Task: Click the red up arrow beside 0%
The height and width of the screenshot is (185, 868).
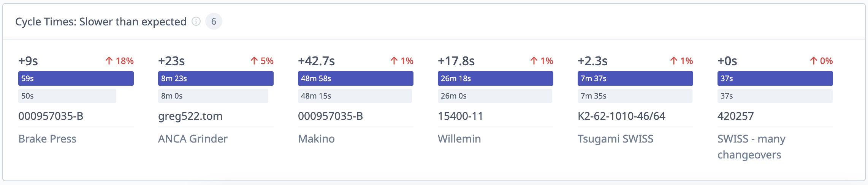Action: tap(814, 61)
